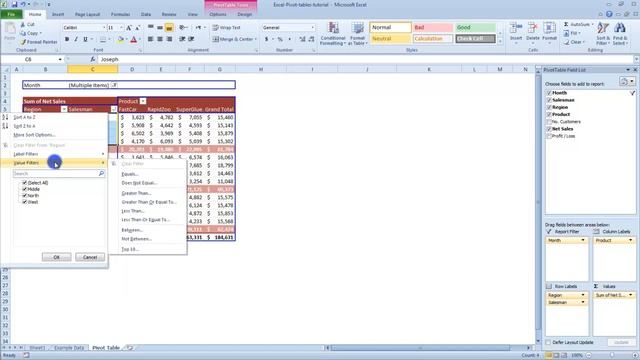Screen dimensions: 640x360
Task: Switch to the Example Data sheet tab
Action: point(69,348)
